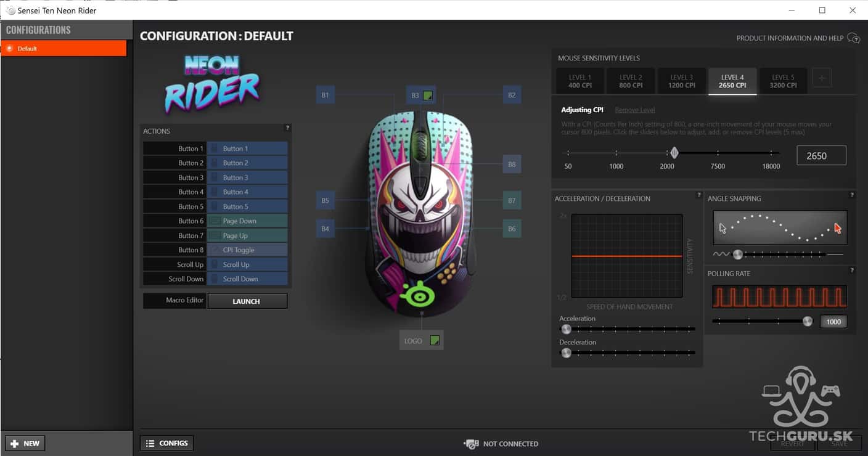Open the Scroll Down action assignment

tap(247, 279)
